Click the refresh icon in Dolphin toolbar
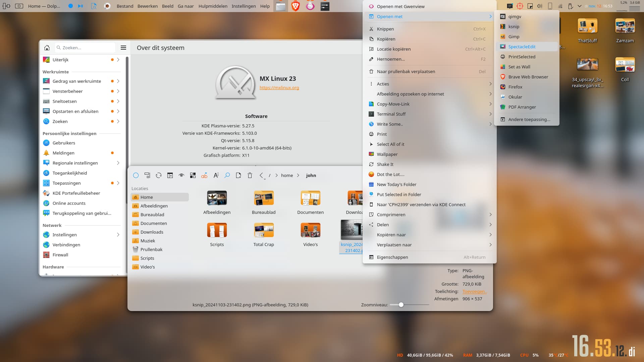This screenshot has width=644, height=362. tap(159, 175)
